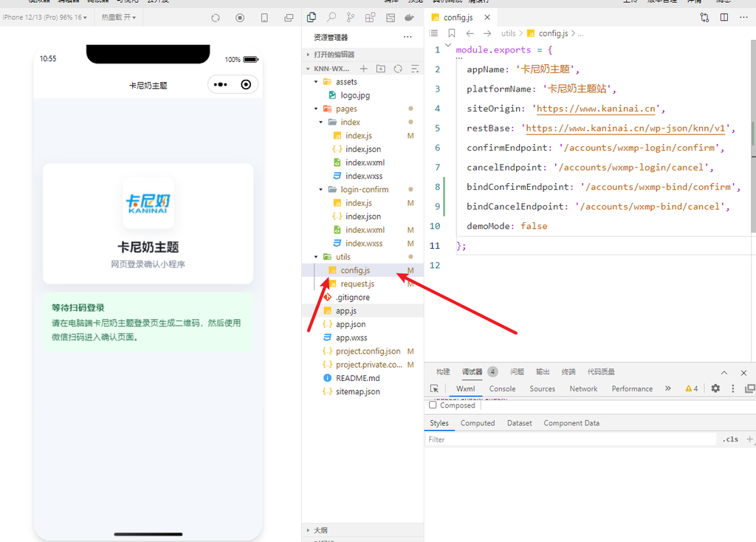Go back with left arrow in editor

[x=470, y=33]
